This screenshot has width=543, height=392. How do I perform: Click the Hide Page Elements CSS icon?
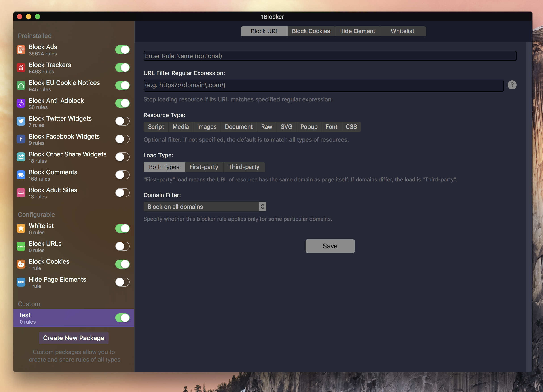click(x=21, y=282)
